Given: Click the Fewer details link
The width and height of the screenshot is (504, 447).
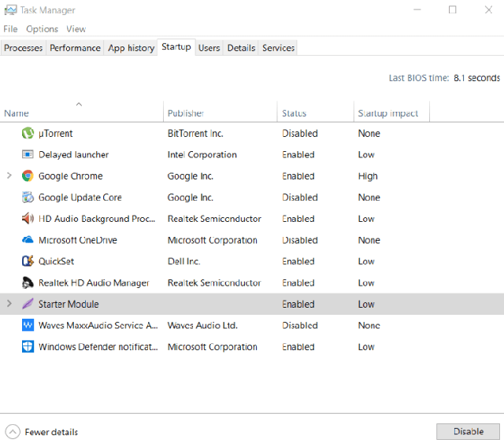Looking at the screenshot, I should [51, 432].
